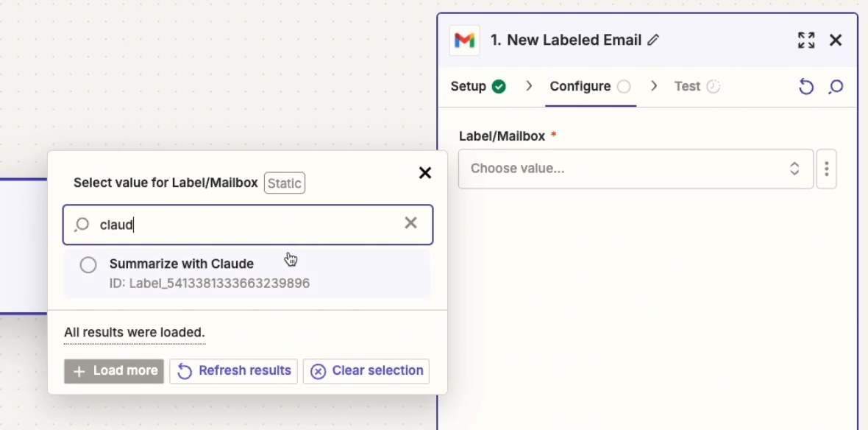
Task: Click the Test clock status icon
Action: pos(713,86)
